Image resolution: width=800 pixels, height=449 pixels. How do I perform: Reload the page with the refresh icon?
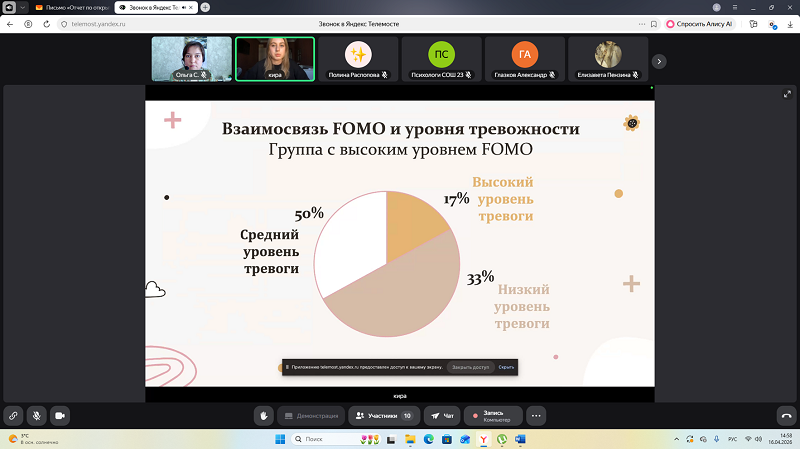46,24
